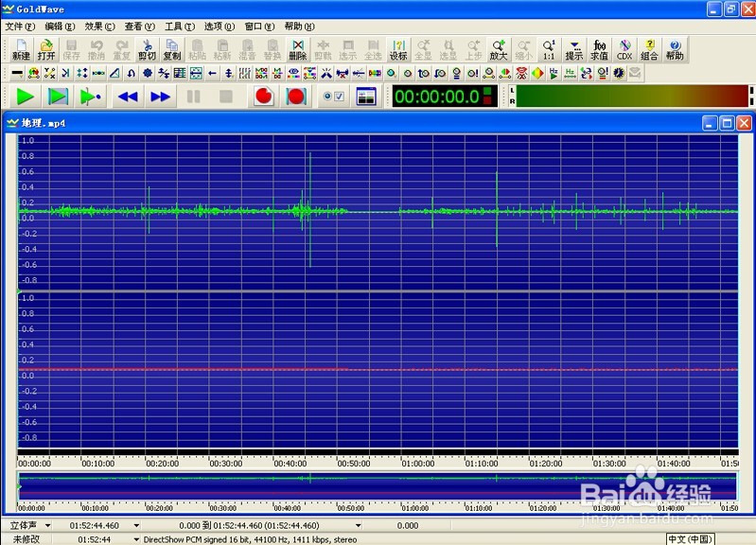Click the timeline at 01:00:00 mark
The width and height of the screenshot is (756, 545).
[417, 463]
